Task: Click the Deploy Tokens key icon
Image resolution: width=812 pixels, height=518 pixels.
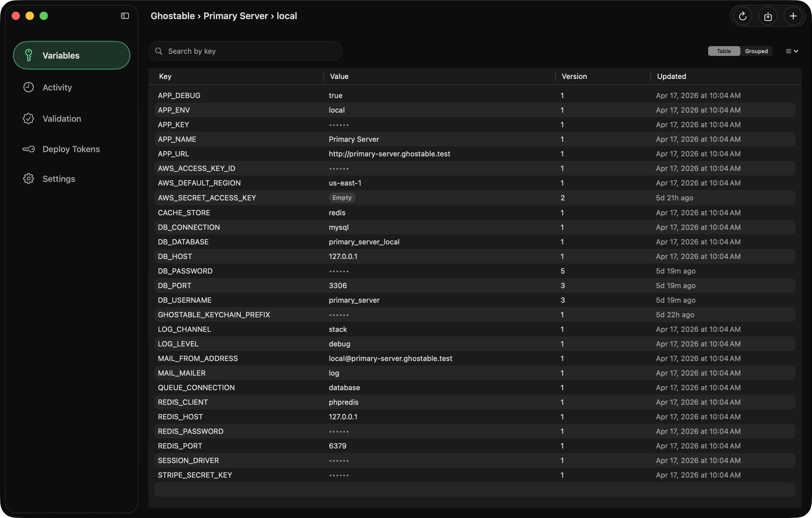Action: (28, 149)
